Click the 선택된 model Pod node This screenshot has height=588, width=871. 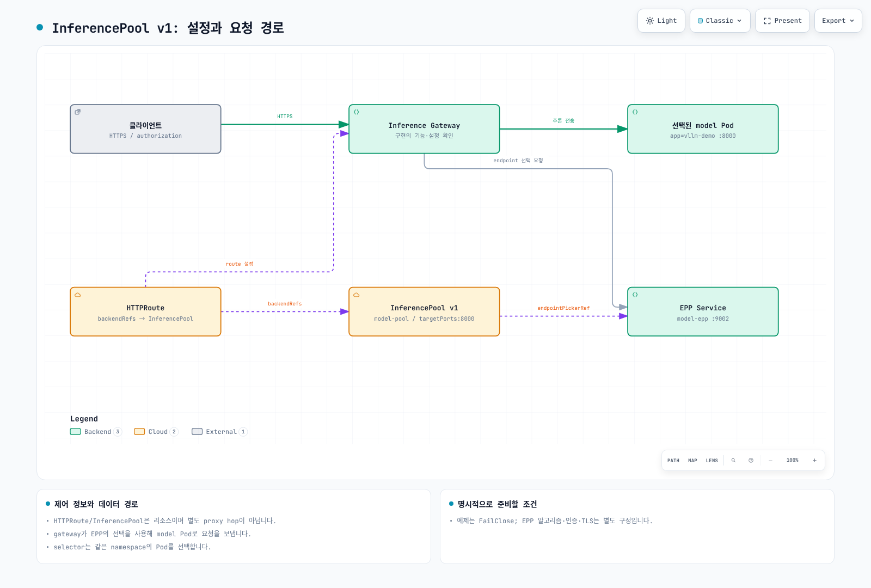coord(703,129)
